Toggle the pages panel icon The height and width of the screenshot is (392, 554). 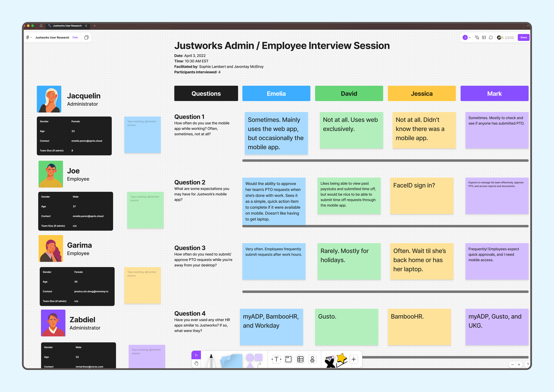[86, 37]
